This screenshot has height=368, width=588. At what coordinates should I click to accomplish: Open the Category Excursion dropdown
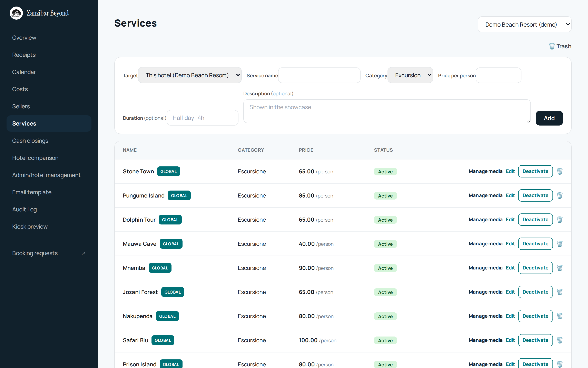pyautogui.click(x=410, y=75)
